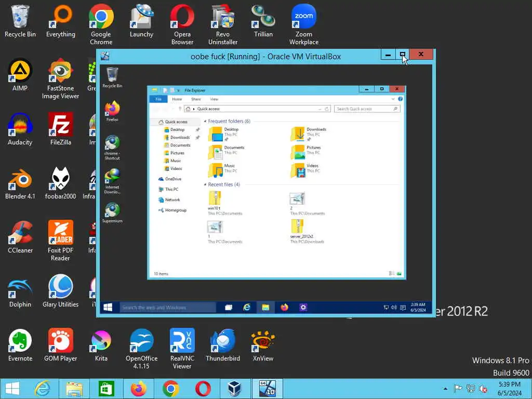
Task: Select the Trillian desktop icon
Action: [x=263, y=21]
